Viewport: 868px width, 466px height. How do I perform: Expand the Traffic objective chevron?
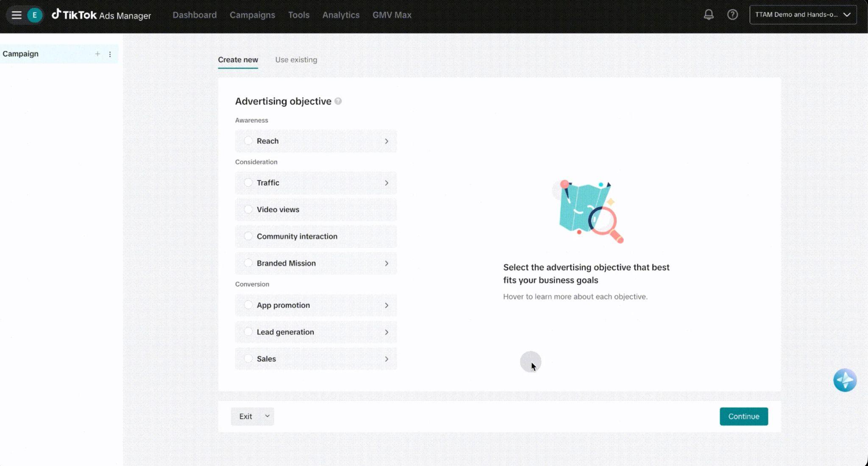pos(387,183)
